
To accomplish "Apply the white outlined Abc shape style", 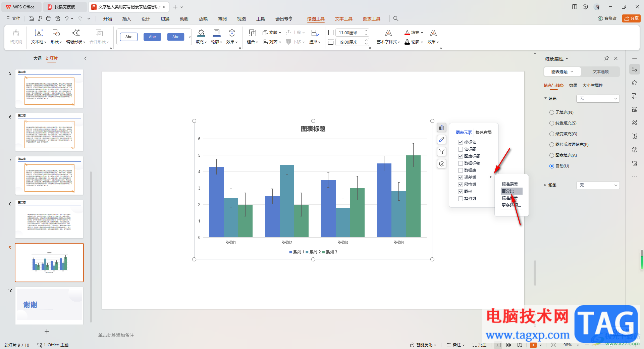I will point(129,37).
